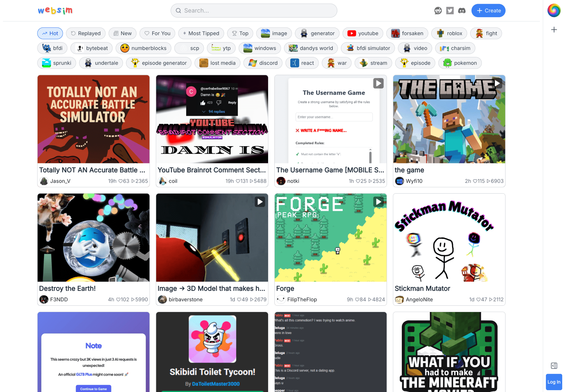Click the Stickman Mutator title link
Viewport: 565px width, 392px height.
tap(422, 289)
